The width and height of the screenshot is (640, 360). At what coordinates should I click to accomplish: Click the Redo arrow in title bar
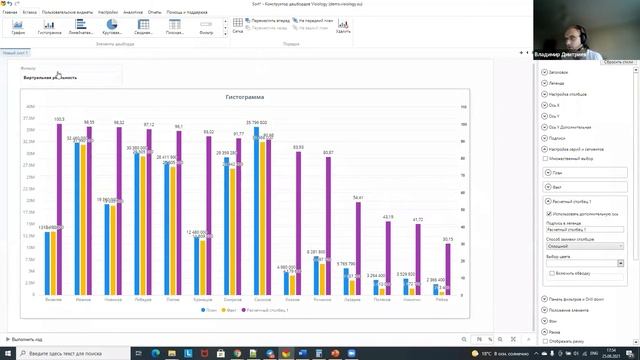point(17,4)
